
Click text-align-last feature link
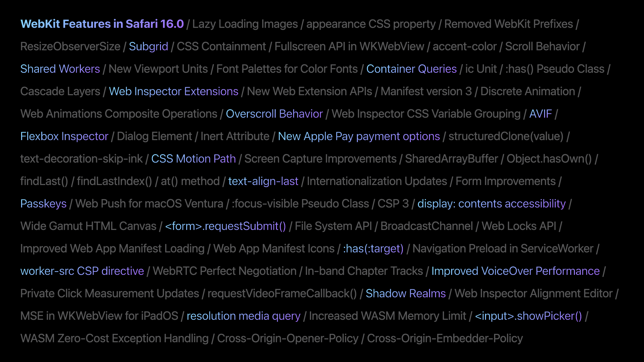pyautogui.click(x=264, y=181)
